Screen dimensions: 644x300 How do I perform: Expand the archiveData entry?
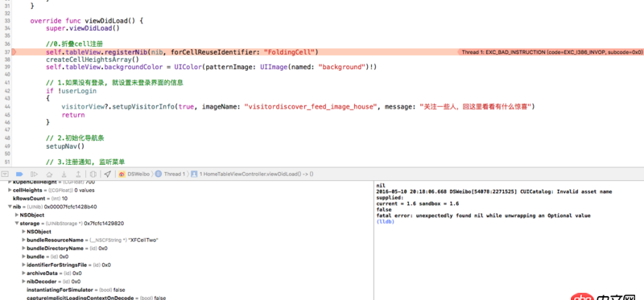23,273
